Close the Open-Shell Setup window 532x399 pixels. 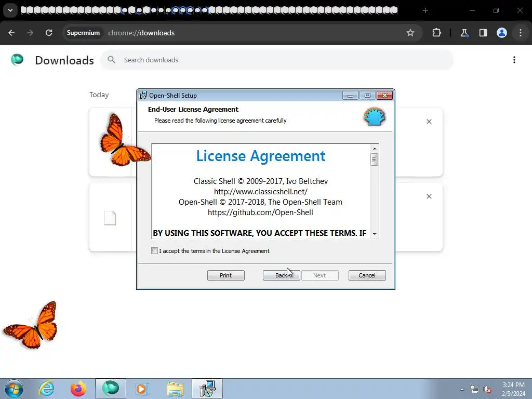coord(385,96)
